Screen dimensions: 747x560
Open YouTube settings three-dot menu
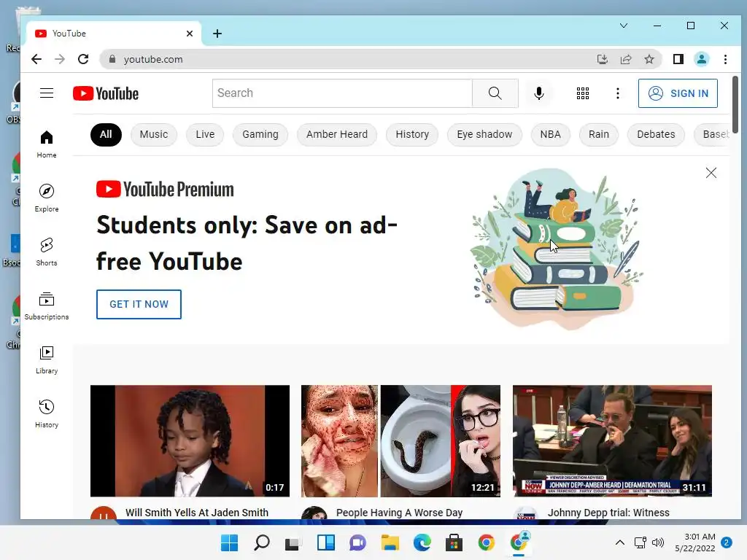(x=618, y=93)
